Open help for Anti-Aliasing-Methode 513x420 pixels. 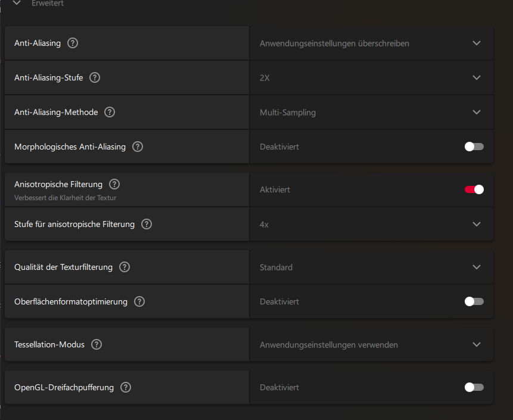[110, 112]
